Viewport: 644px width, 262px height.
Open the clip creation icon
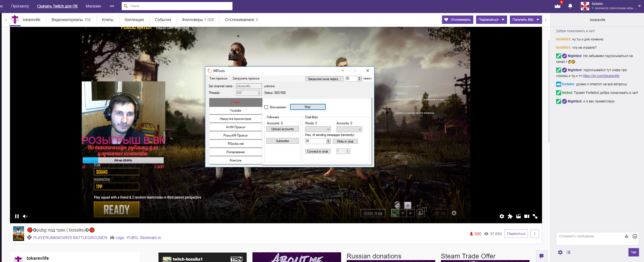click(518, 216)
